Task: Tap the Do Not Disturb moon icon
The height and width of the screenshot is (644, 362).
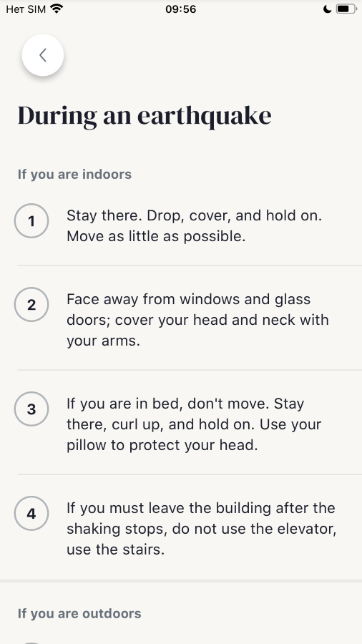Action: point(327,9)
